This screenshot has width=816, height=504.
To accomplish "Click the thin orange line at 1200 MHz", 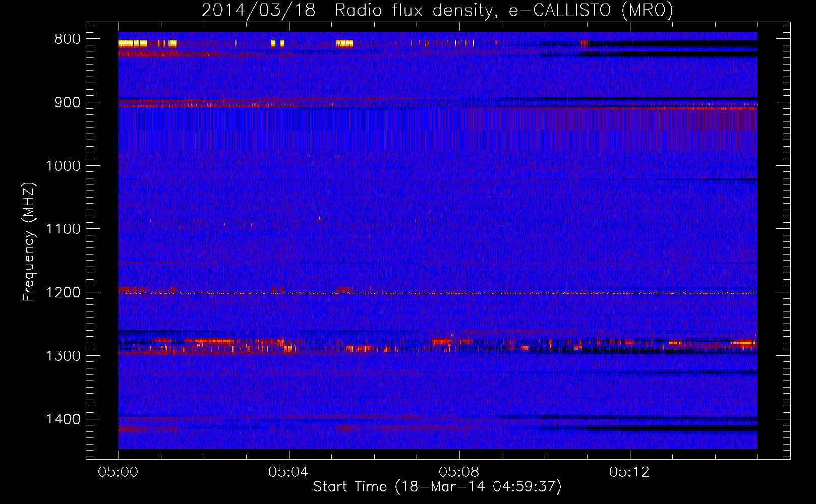I will click(438, 293).
